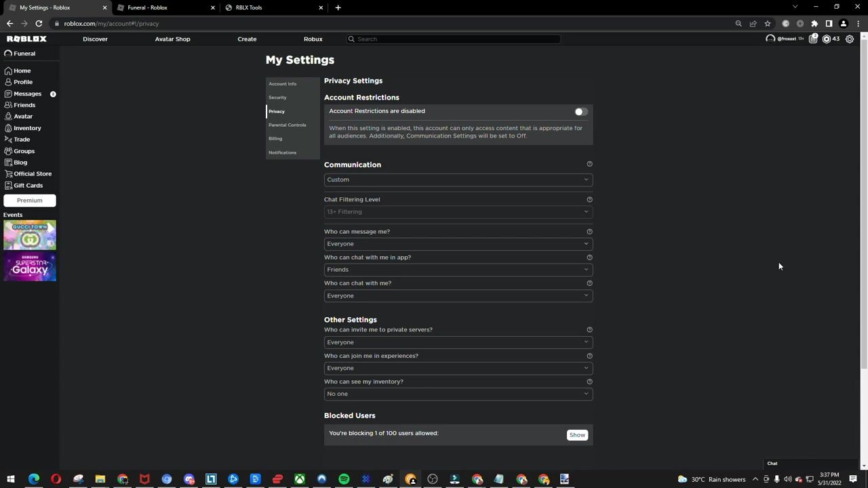Image resolution: width=868 pixels, height=488 pixels.
Task: Click the Chat Filtering Level help icon
Action: click(x=589, y=199)
